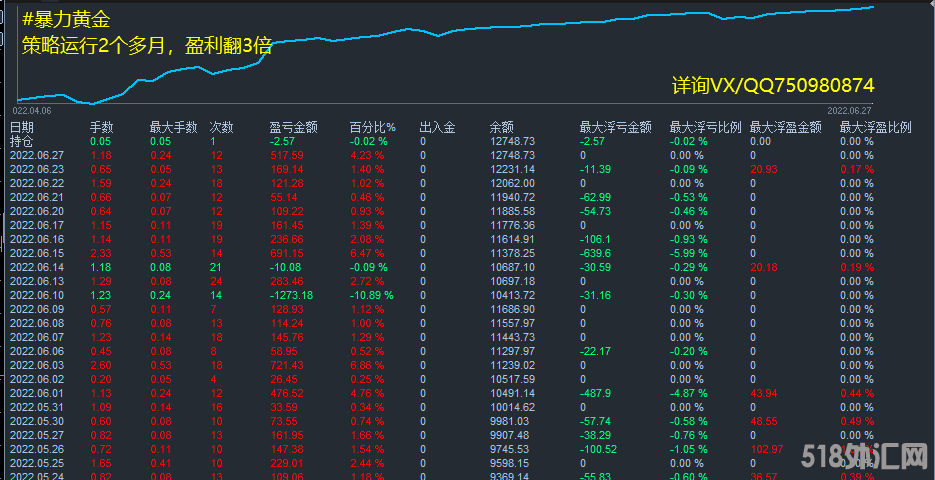Click the 2022.06.01 row date cell

(x=37, y=394)
